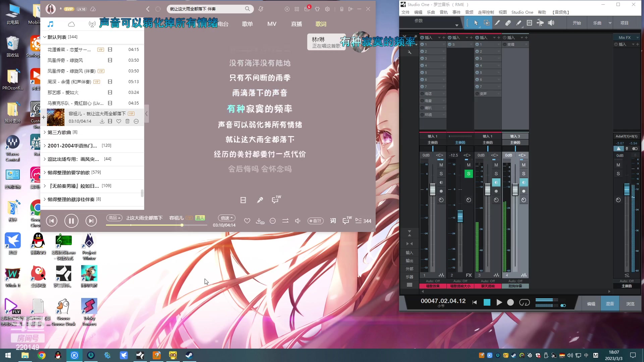Open the 走带控制 menu in Studio One
The height and width of the screenshot is (362, 644).
(486, 12)
